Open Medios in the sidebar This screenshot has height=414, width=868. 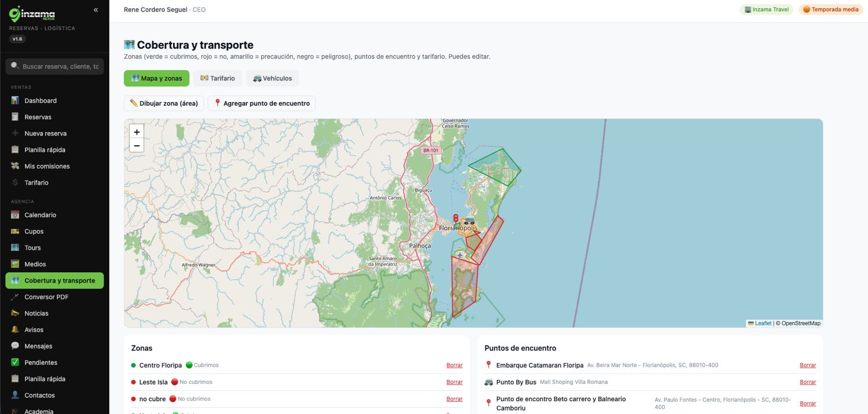(54, 264)
